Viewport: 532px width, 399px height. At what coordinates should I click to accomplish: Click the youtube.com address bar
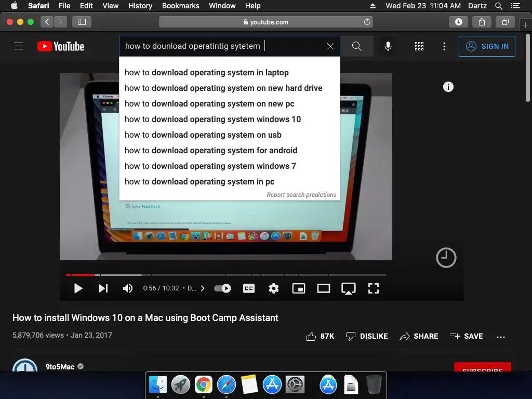[265, 22]
